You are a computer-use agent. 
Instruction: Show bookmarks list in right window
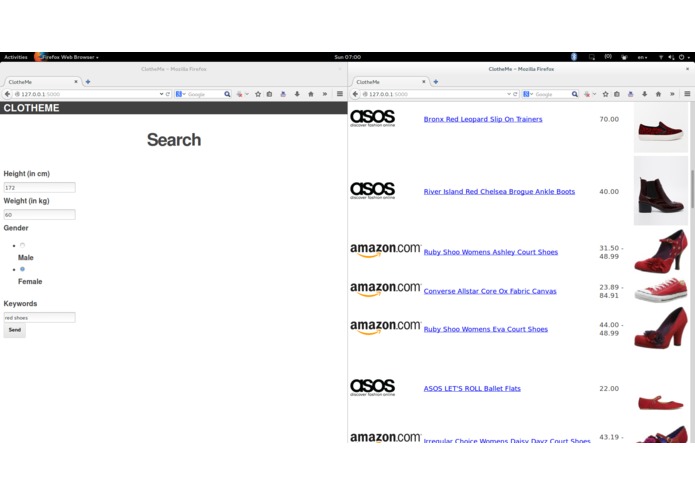pos(617,94)
